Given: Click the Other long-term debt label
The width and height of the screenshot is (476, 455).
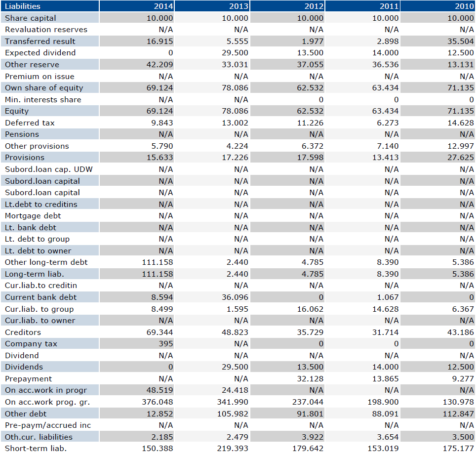Looking at the screenshot, I should [46, 262].
